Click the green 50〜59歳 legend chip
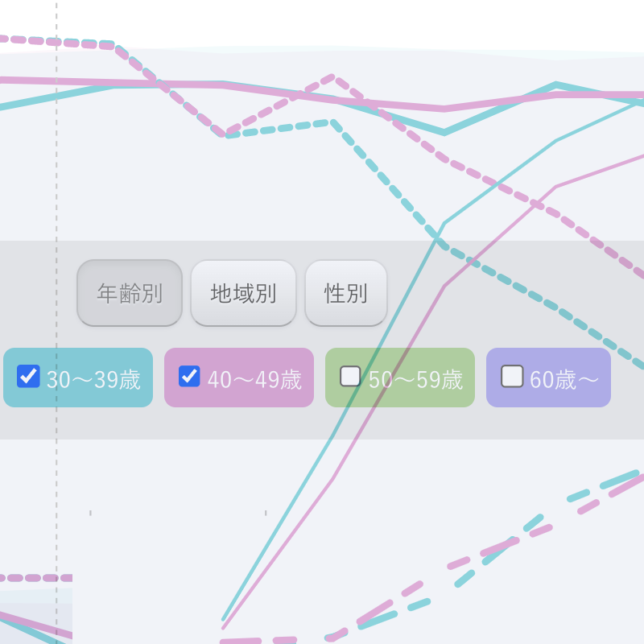This screenshot has width=644, height=644. (x=399, y=378)
